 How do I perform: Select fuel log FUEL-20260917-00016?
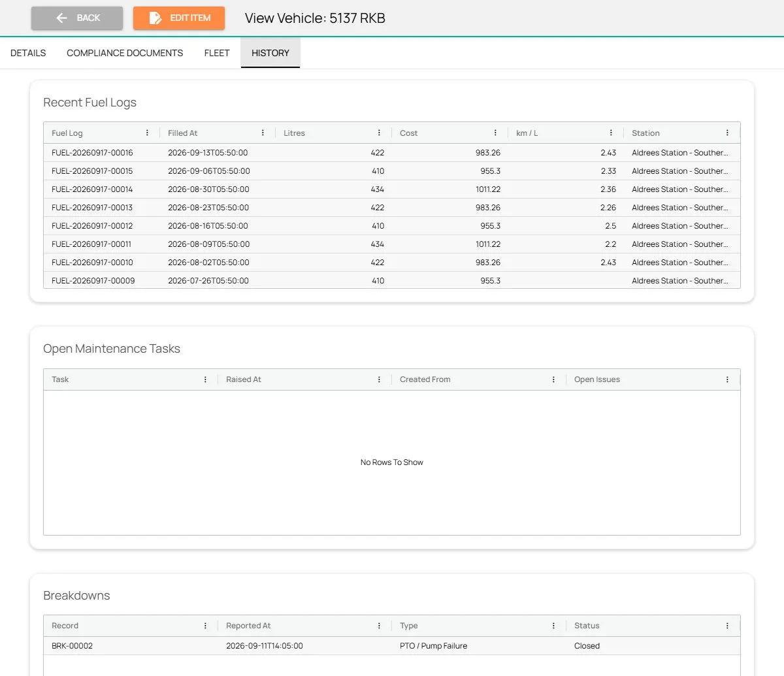[92, 153]
